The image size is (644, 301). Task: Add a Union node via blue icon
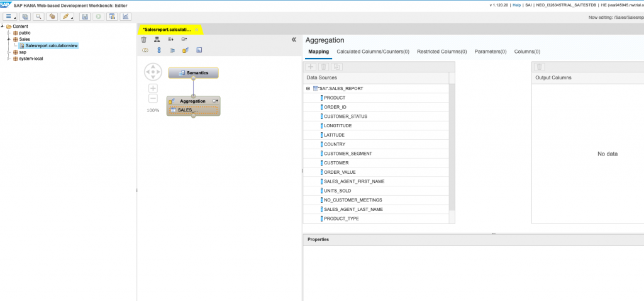point(159,50)
